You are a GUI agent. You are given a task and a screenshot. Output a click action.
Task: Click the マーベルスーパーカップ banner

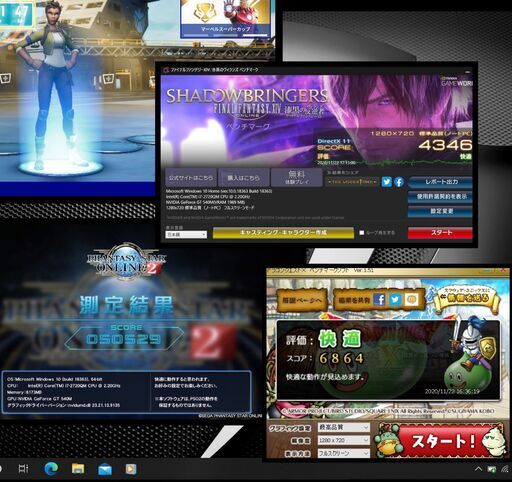click(x=225, y=19)
